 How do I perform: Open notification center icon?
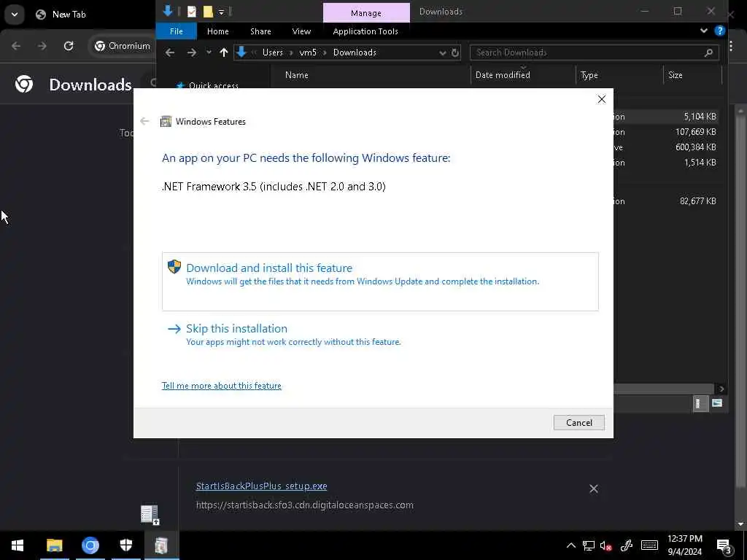coord(724,546)
